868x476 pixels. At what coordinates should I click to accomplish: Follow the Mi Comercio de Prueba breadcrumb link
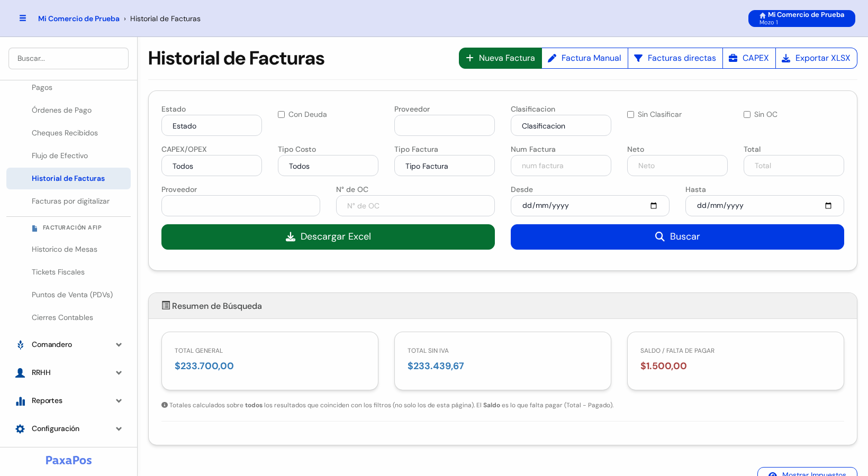pyautogui.click(x=79, y=19)
